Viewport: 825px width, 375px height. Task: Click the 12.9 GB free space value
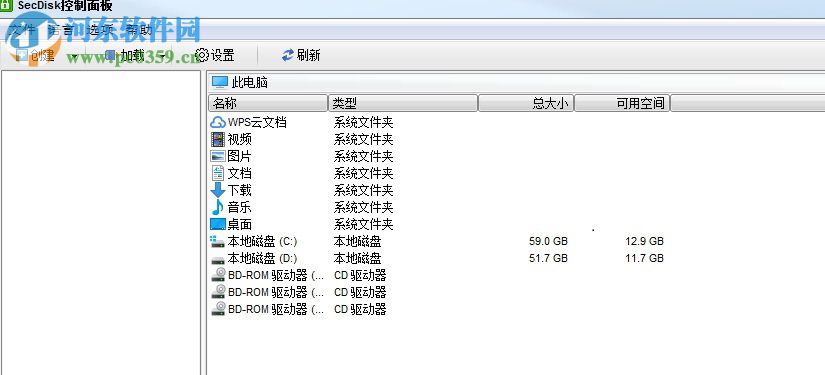[645, 241]
